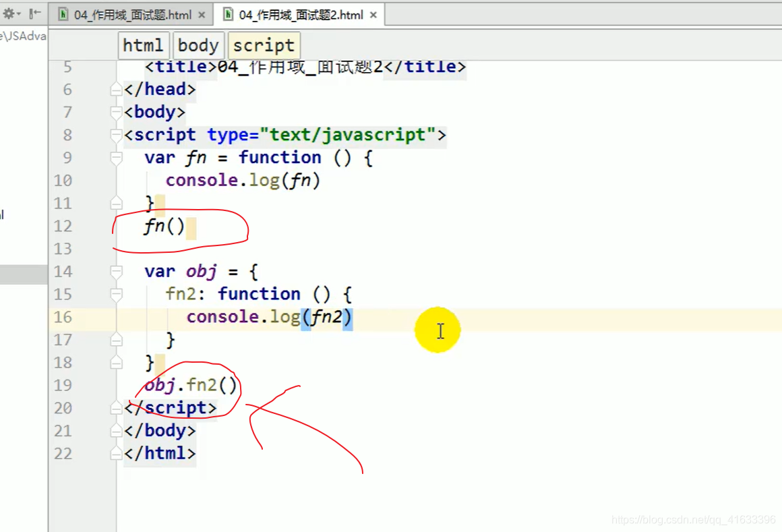Click the text console.log(fn) on line 10
The width and height of the screenshot is (782, 532).
click(243, 181)
